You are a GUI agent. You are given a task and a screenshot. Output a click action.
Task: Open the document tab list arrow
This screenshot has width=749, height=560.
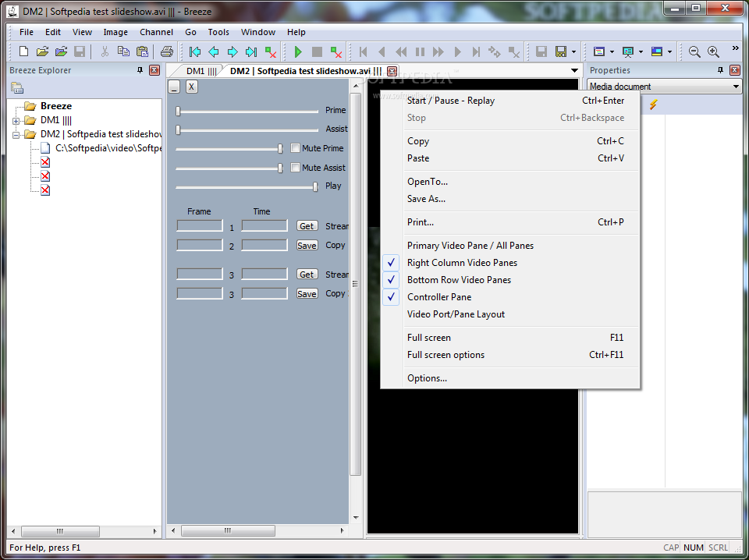pyautogui.click(x=575, y=71)
